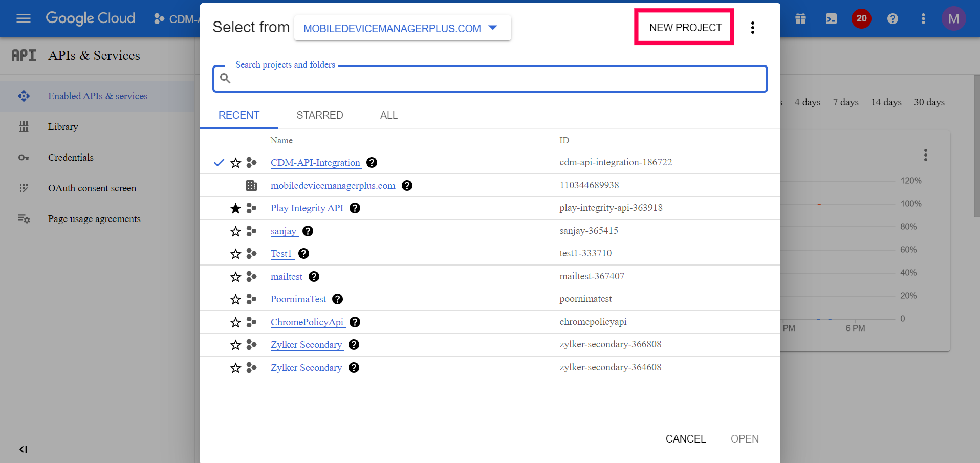This screenshot has height=463, width=980.
Task: Unstar the Play Integrity API project
Action: click(x=235, y=208)
